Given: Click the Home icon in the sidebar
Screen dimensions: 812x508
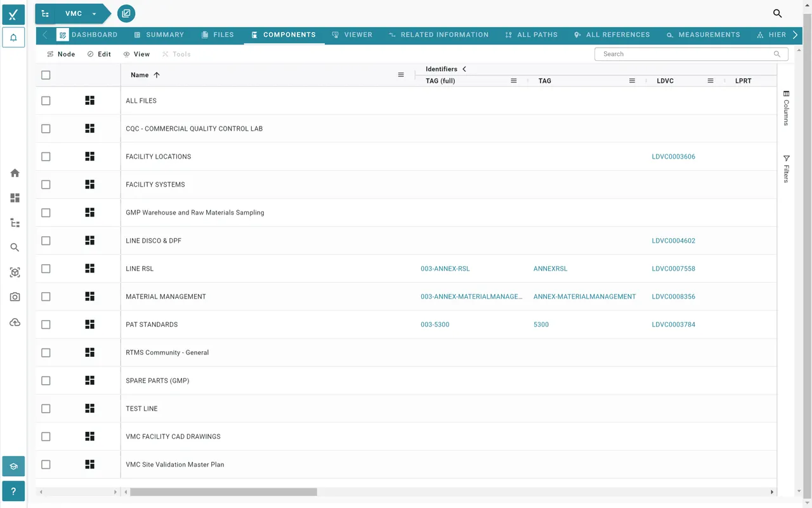Looking at the screenshot, I should pos(15,173).
